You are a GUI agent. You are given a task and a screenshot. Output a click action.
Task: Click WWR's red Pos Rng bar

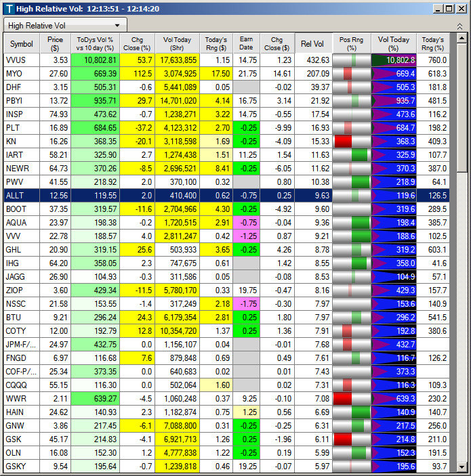coord(343,399)
